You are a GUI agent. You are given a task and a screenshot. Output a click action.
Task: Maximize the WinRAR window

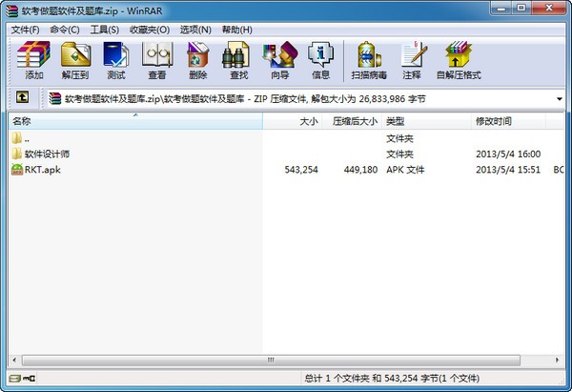coord(521,9)
